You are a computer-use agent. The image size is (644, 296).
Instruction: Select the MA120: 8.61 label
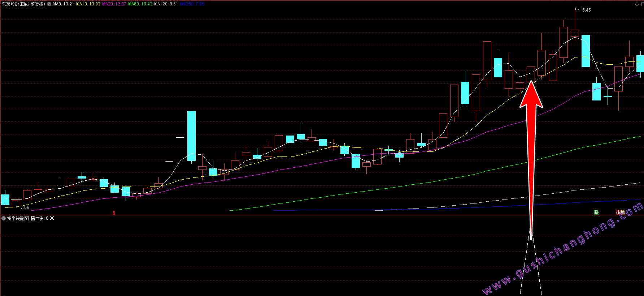point(166,4)
